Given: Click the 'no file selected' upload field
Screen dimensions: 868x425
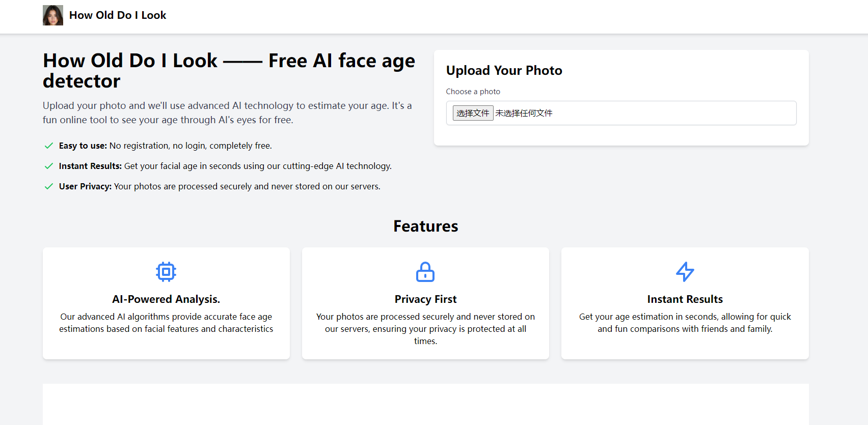Looking at the screenshot, I should 524,113.
